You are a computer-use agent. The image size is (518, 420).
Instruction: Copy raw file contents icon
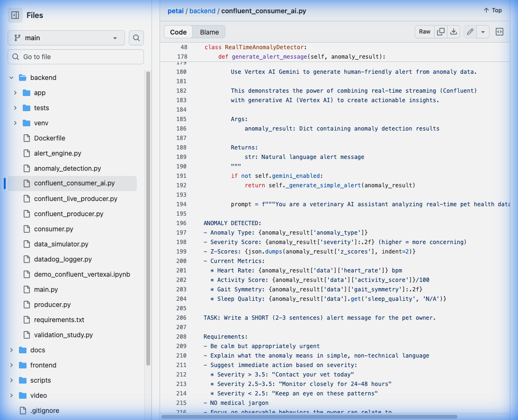coord(441,32)
